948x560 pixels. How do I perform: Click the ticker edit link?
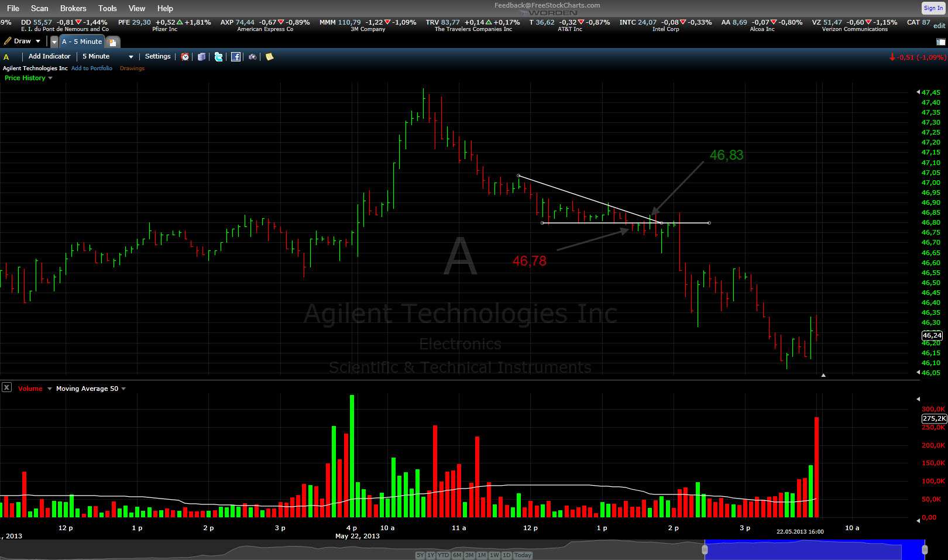click(x=939, y=26)
